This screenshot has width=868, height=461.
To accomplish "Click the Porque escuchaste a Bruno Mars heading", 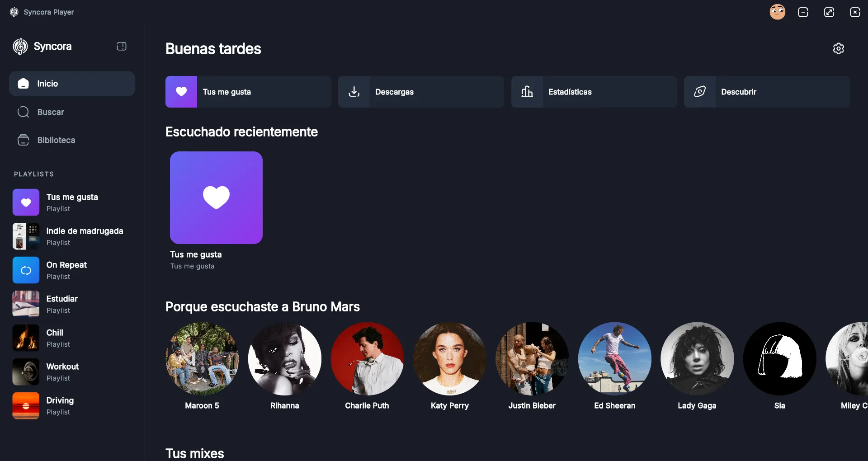I will tap(263, 307).
